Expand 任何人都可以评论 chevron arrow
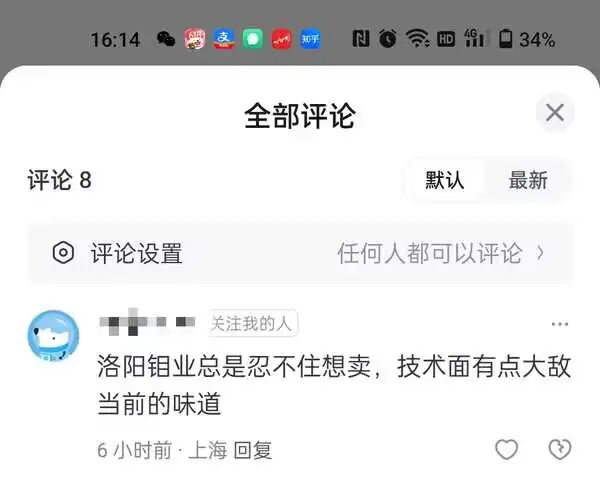 (540, 253)
